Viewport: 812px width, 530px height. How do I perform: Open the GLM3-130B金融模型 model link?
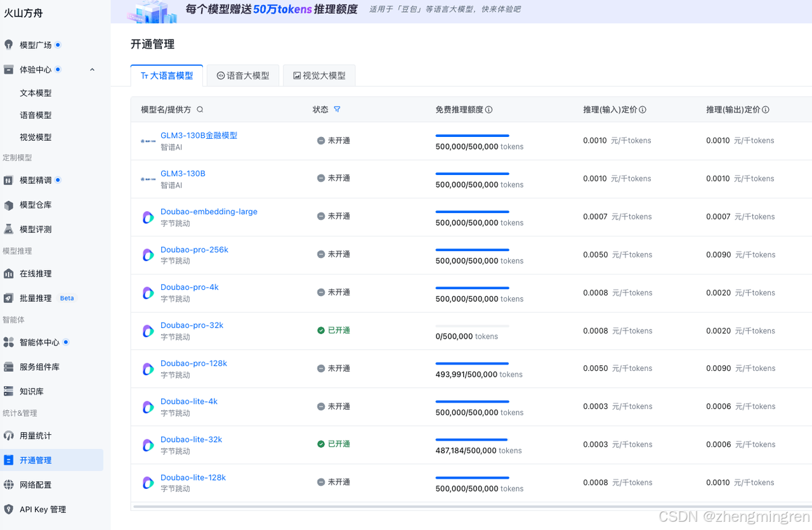199,136
